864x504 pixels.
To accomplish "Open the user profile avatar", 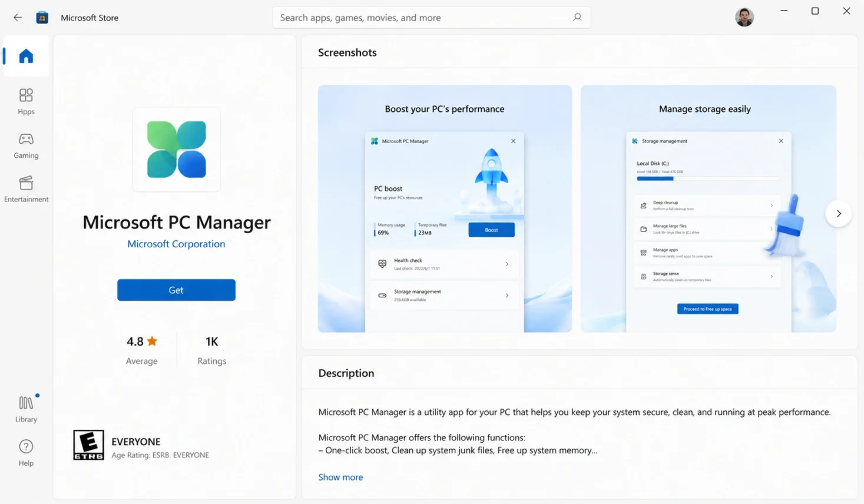I will pos(744,17).
